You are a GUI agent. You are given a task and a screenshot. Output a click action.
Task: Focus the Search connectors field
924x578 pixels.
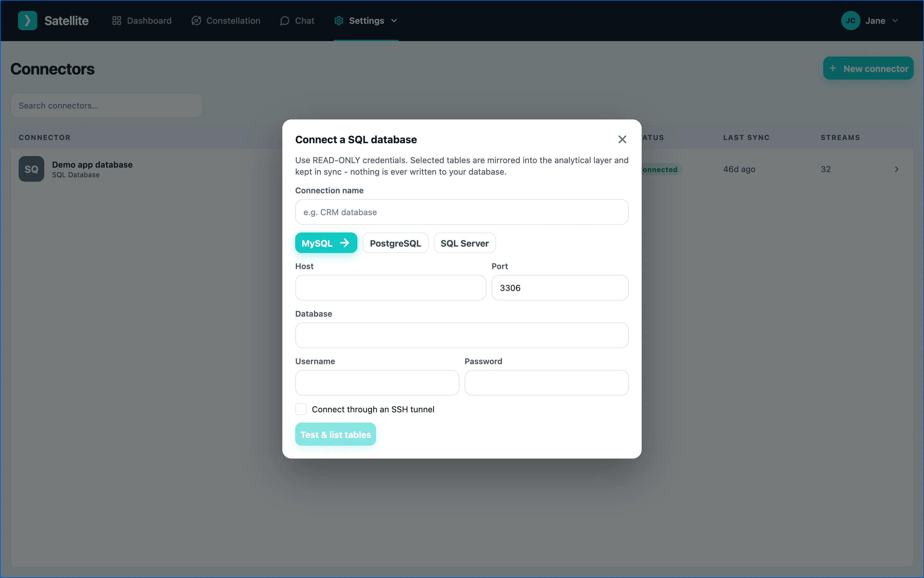click(107, 106)
